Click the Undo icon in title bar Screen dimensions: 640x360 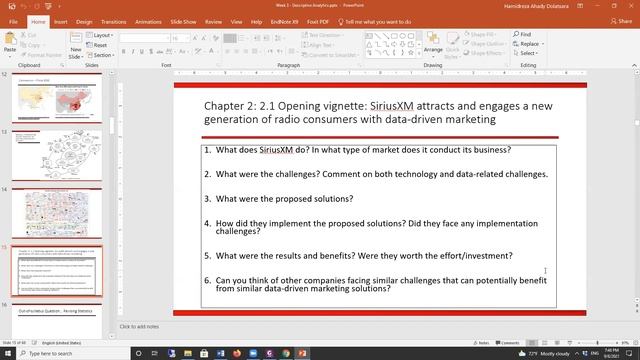pos(24,6)
